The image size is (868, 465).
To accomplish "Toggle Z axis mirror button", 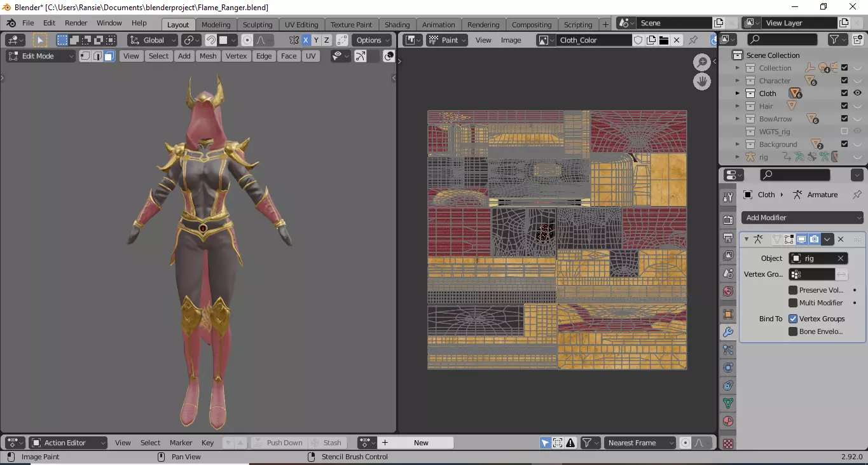I will tap(327, 40).
